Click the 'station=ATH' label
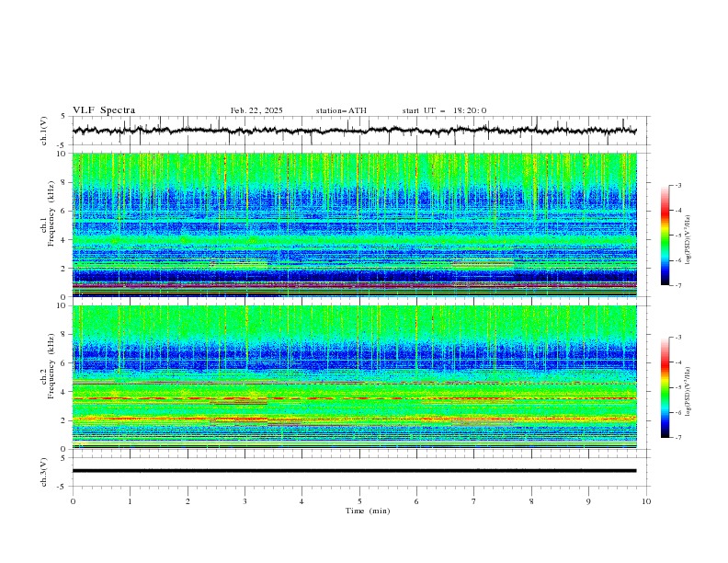Image resolution: width=728 pixels, height=563 pixels. tap(341, 110)
